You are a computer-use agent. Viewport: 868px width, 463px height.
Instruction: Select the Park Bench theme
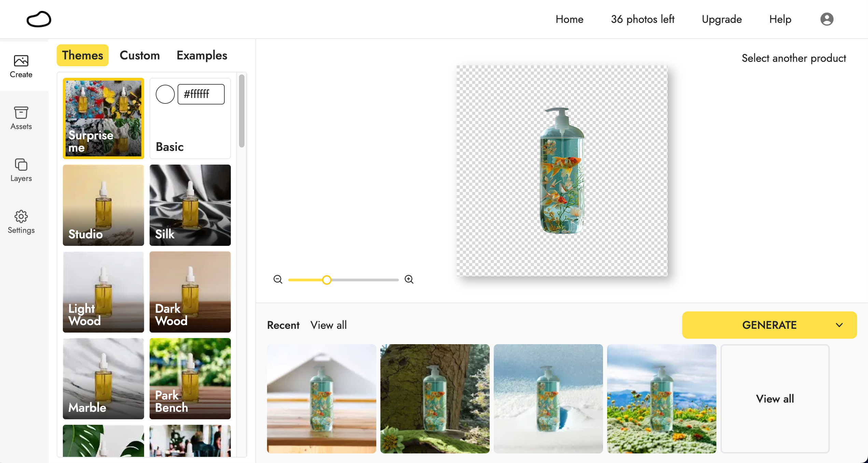click(x=190, y=379)
